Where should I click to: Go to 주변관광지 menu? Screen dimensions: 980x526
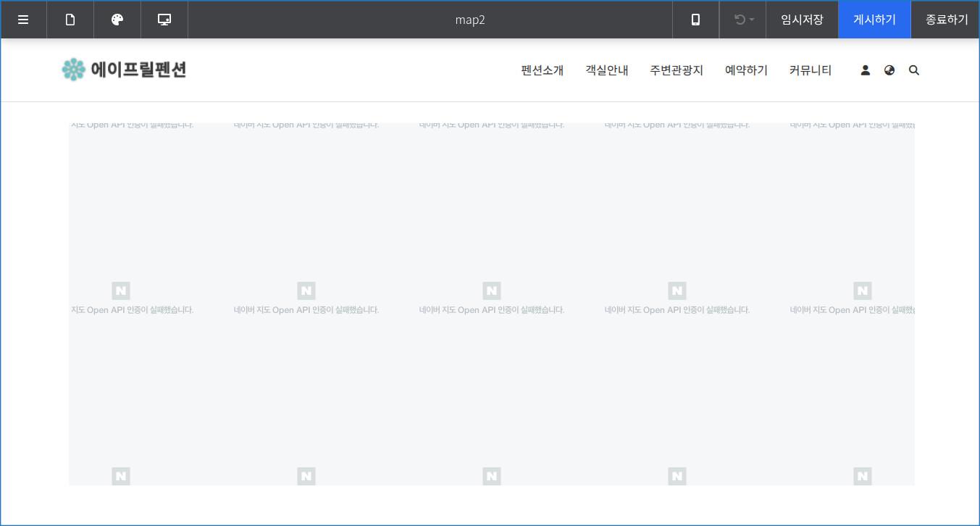point(677,70)
